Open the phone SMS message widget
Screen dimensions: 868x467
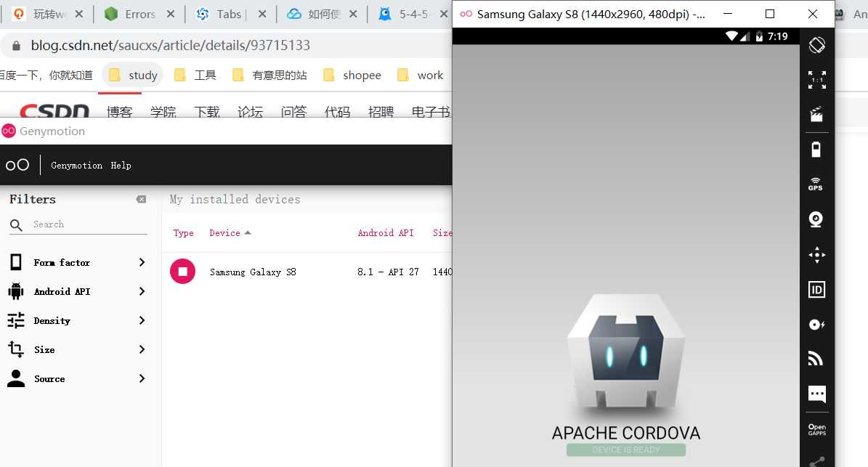pos(816,394)
